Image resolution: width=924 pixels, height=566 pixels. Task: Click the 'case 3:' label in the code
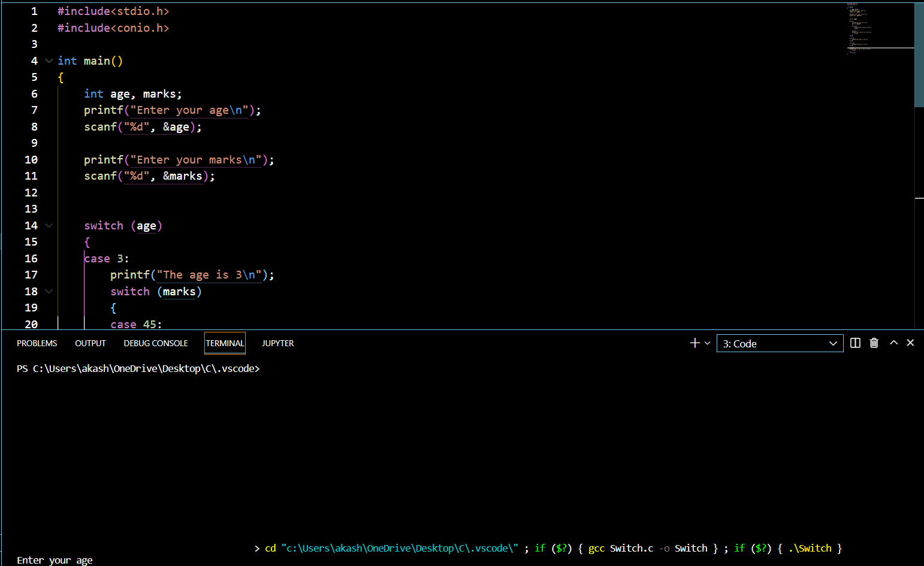click(107, 259)
